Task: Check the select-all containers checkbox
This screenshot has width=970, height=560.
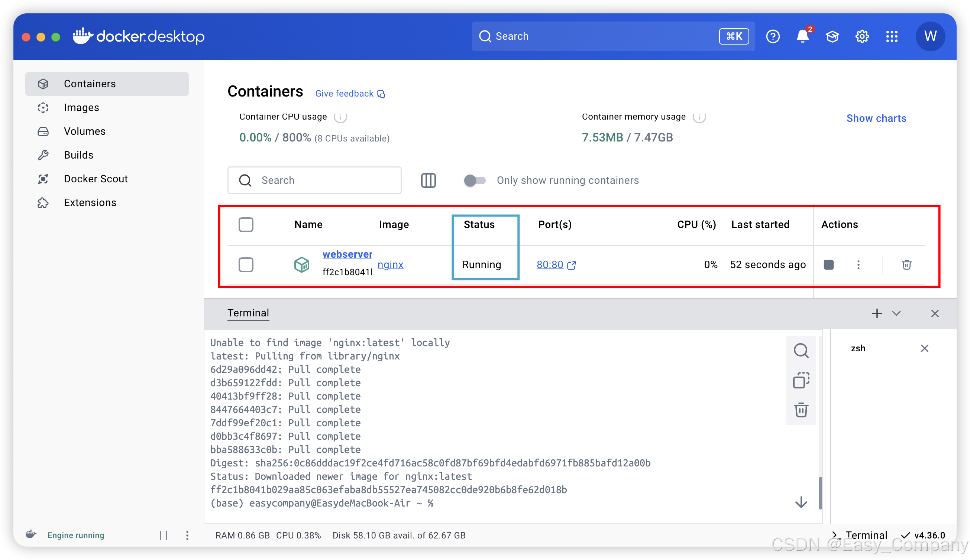Action: coord(246,225)
